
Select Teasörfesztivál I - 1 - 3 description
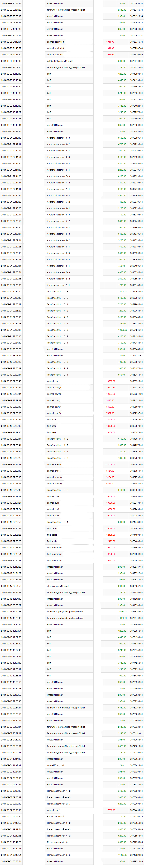pos(57,439)
